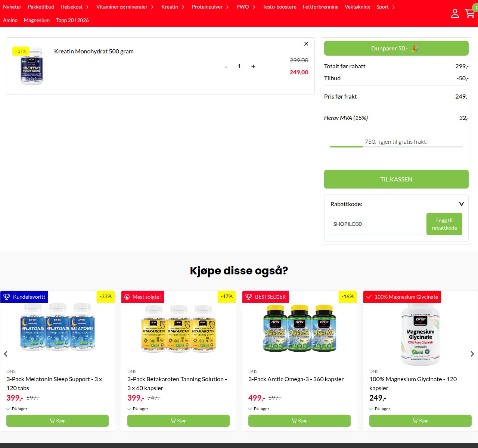This screenshot has width=478, height=448.
Task: Open Amino menu item
Action: coord(10,20)
